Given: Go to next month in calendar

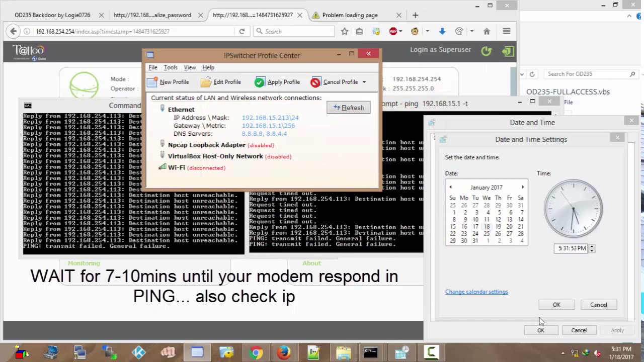Looking at the screenshot, I should 523,187.
